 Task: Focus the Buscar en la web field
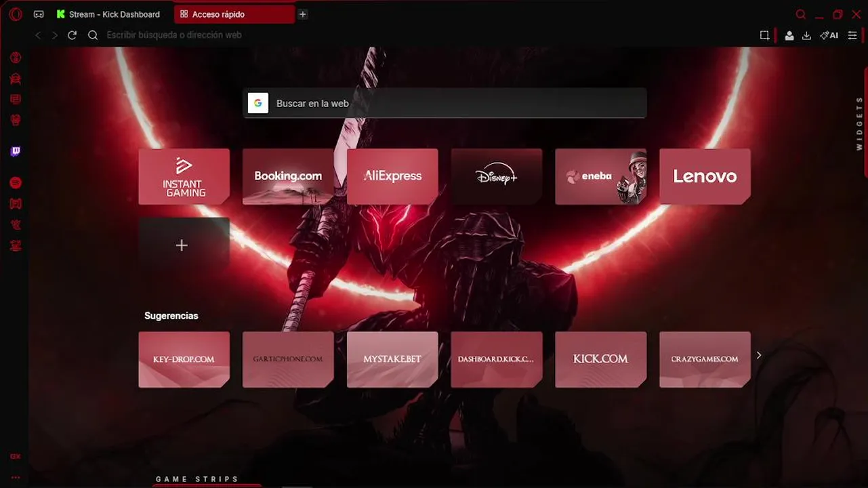(445, 103)
